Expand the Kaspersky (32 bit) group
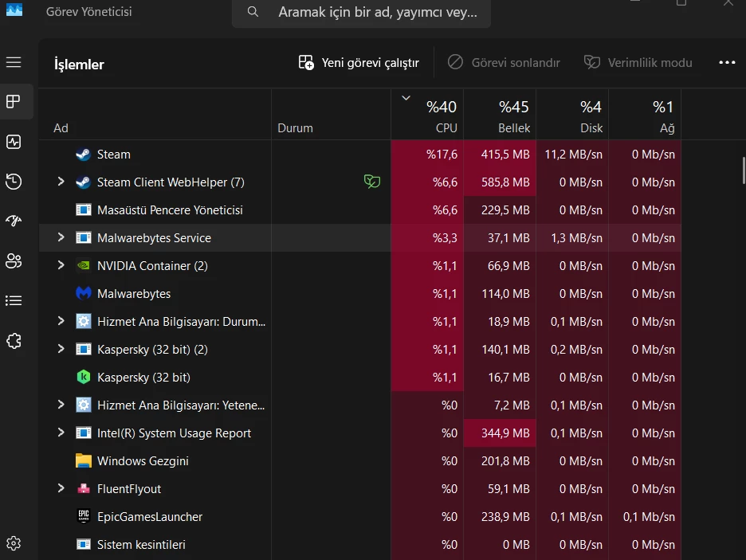Image resolution: width=746 pixels, height=560 pixels. (x=61, y=349)
